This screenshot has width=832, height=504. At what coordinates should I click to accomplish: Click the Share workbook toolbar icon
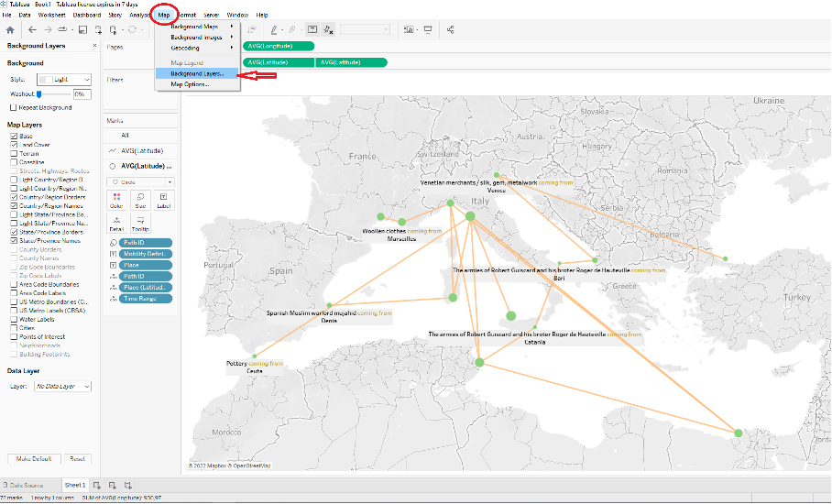(x=450, y=29)
